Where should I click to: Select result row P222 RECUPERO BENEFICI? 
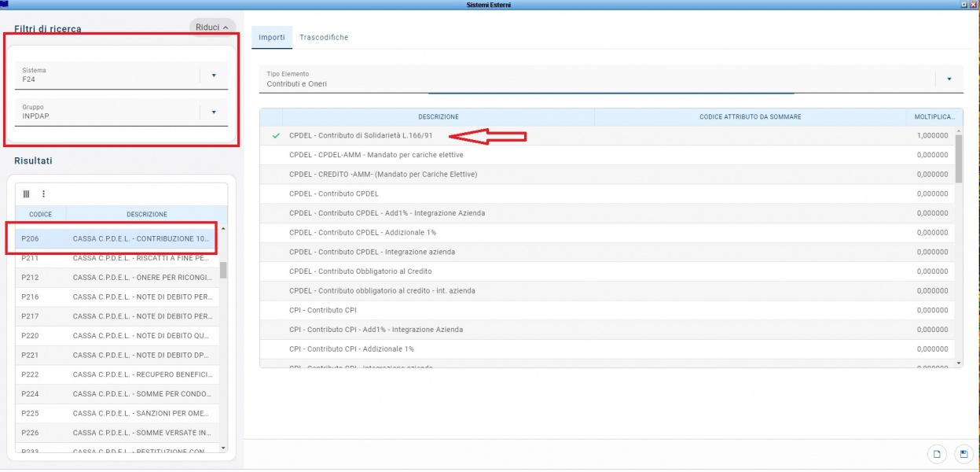[116, 374]
